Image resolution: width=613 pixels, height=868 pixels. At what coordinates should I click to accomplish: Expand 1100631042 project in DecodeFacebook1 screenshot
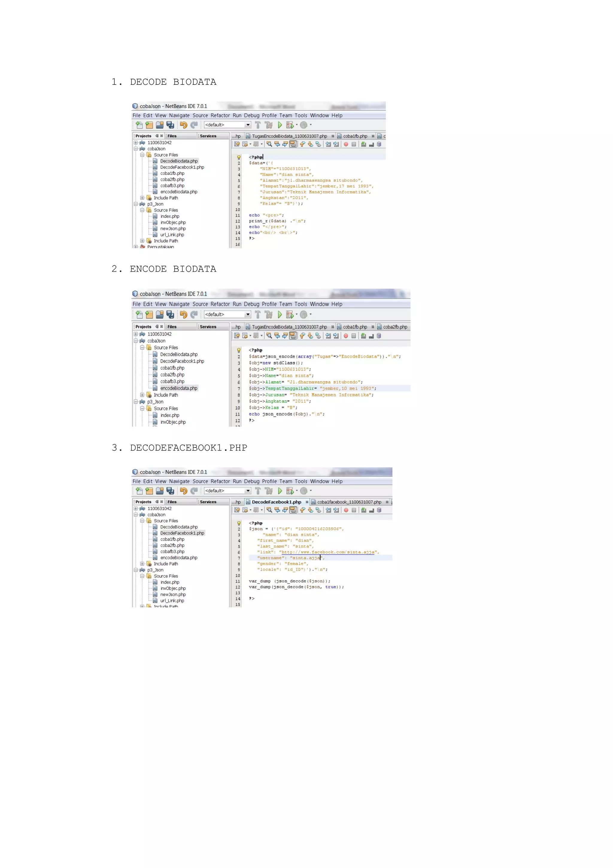[x=136, y=509]
